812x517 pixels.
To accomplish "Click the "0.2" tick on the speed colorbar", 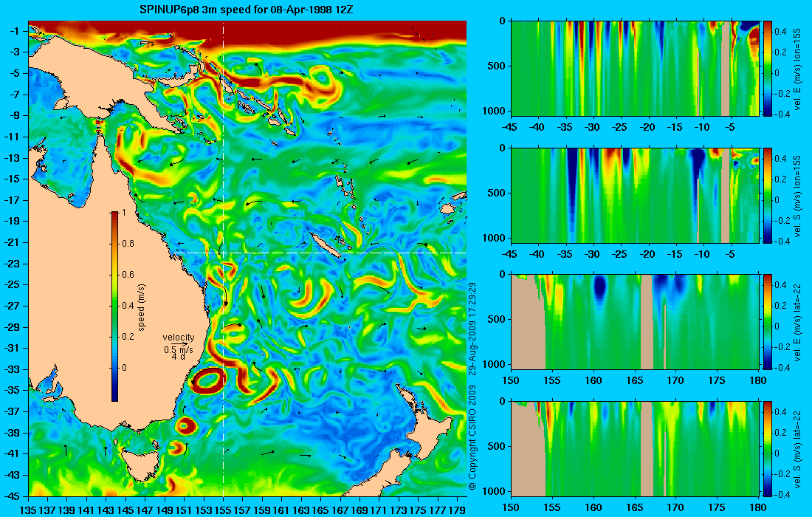I will click(128, 337).
